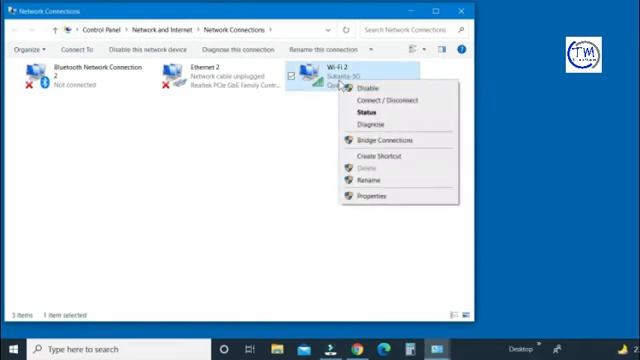Click the weather moon icon in system tray
This screenshot has height=360, width=640.
(623, 349)
